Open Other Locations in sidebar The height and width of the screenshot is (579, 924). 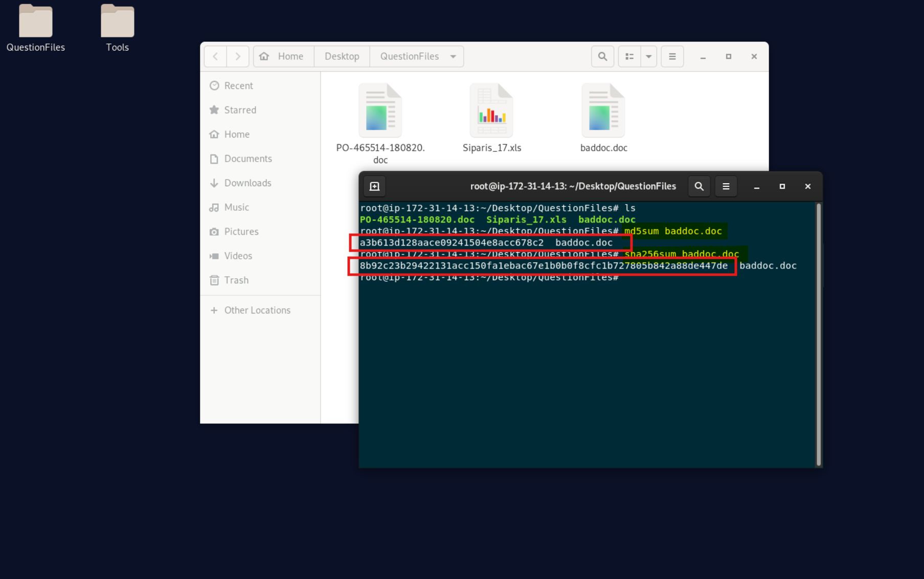[260, 310]
